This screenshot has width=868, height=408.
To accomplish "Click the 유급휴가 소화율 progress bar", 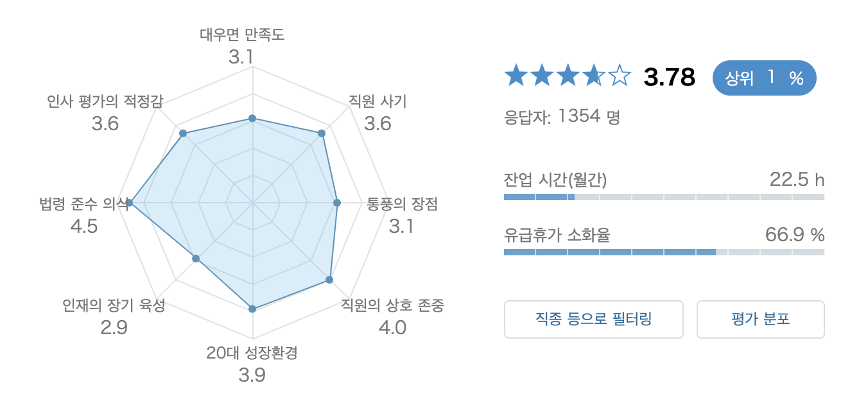I will 664,252.
